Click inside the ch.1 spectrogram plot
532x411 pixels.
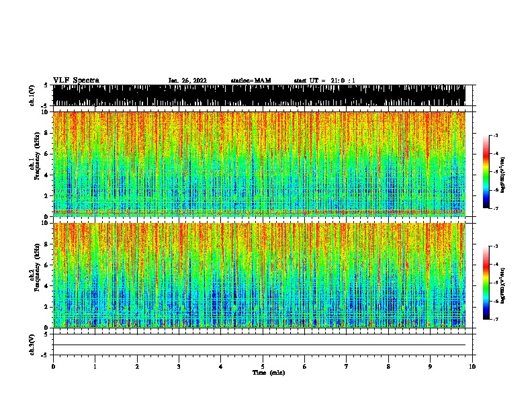point(259,164)
